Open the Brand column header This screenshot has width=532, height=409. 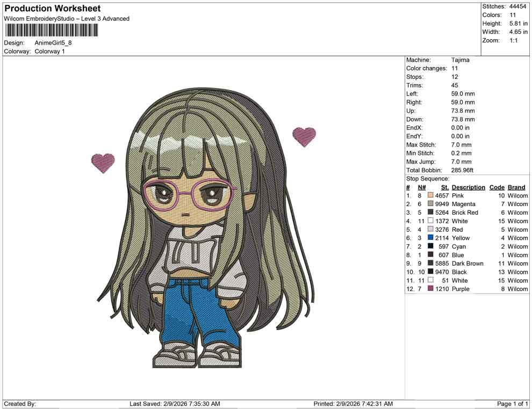point(516,187)
